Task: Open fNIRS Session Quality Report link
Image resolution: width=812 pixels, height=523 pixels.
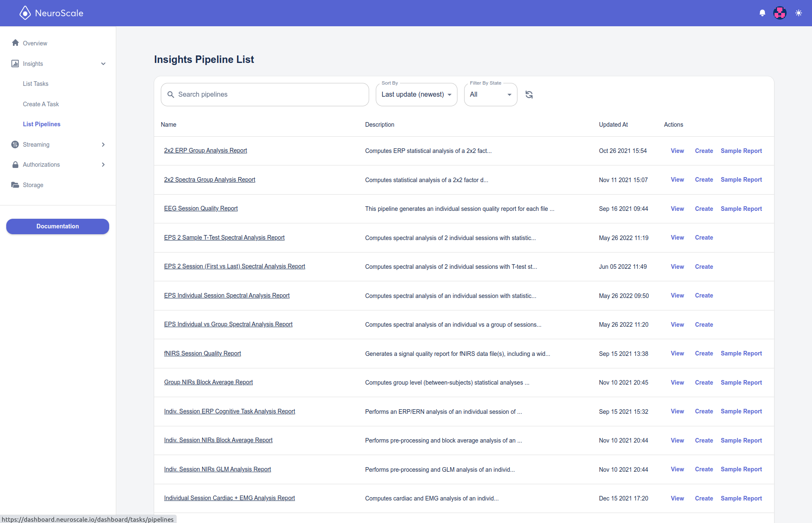Action: [202, 353]
